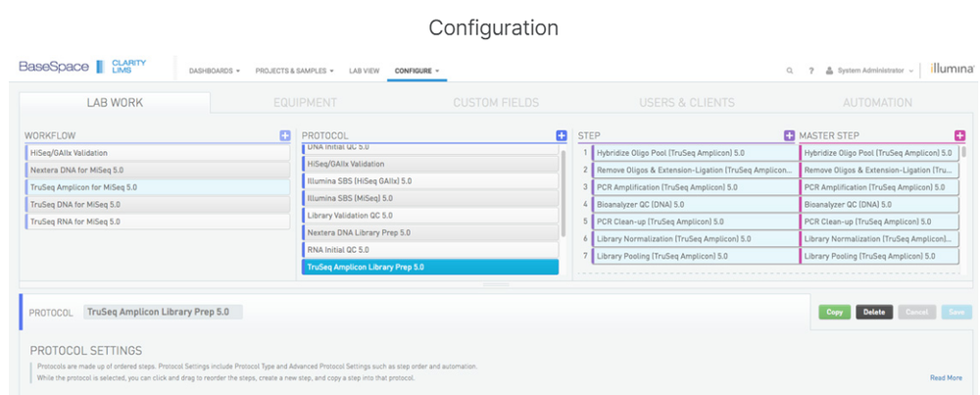Screen dimensions: 980x395
Task: Select Library Validation QC 5.0 protocol
Action: click(x=430, y=216)
